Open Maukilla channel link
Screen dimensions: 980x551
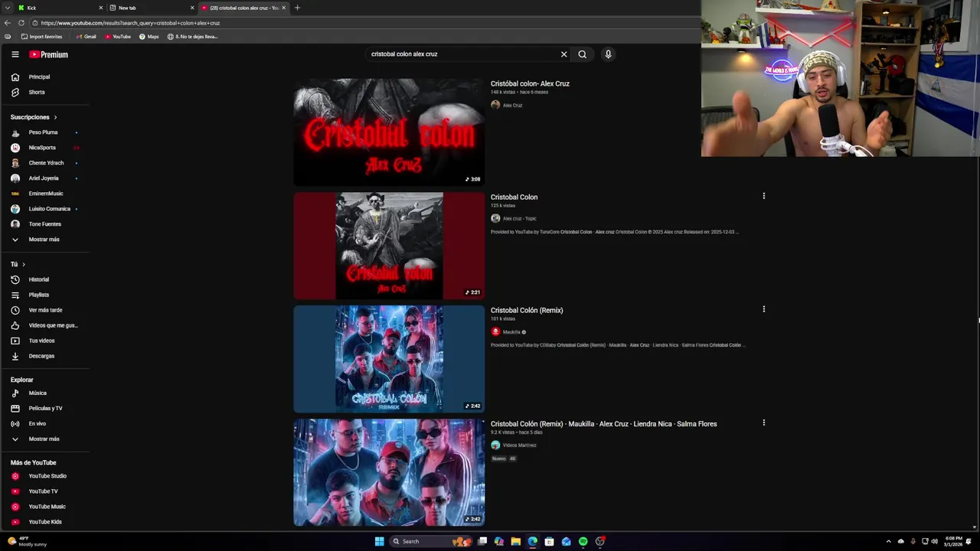pyautogui.click(x=511, y=332)
